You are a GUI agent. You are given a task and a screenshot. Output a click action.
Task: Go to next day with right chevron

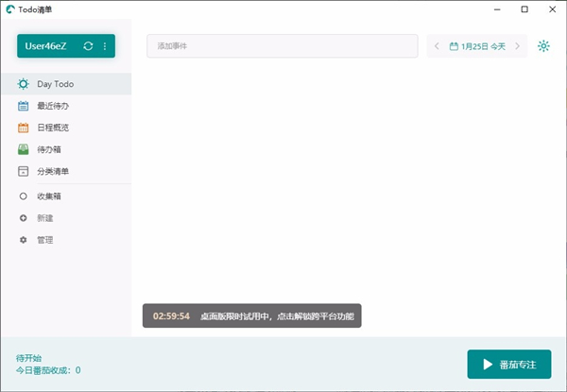pyautogui.click(x=517, y=45)
